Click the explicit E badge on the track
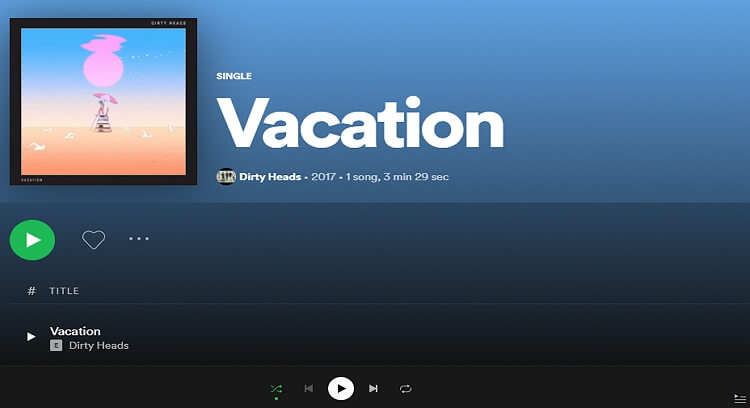The height and width of the screenshot is (408, 750). [x=56, y=345]
